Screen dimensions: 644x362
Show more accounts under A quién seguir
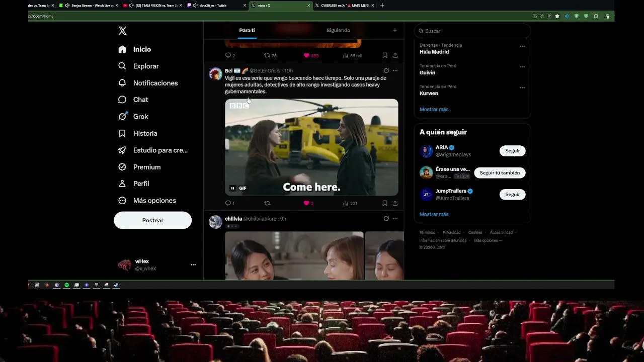(434, 214)
